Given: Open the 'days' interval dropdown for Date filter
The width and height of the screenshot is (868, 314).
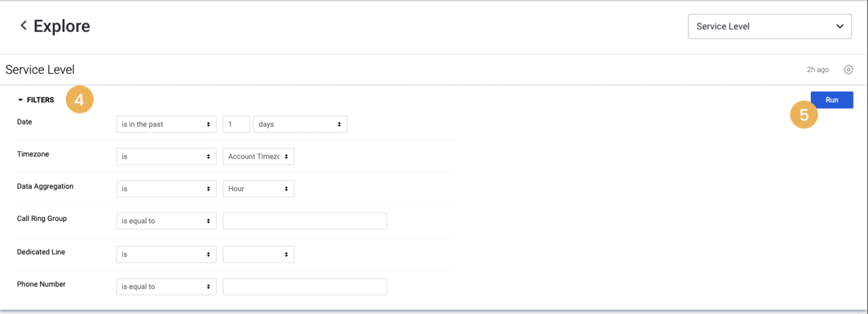Looking at the screenshot, I should [300, 124].
